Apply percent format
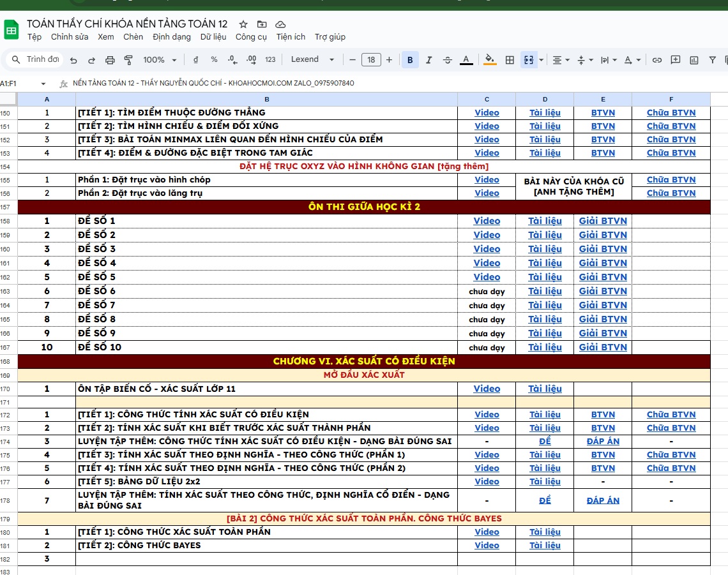Screen dimensions: 728x575 [214, 59]
